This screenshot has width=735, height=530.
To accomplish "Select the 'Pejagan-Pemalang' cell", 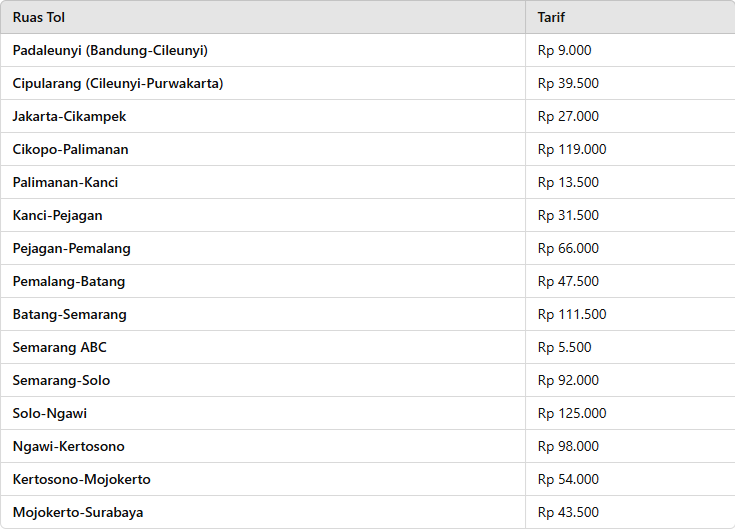I will coord(263,248).
